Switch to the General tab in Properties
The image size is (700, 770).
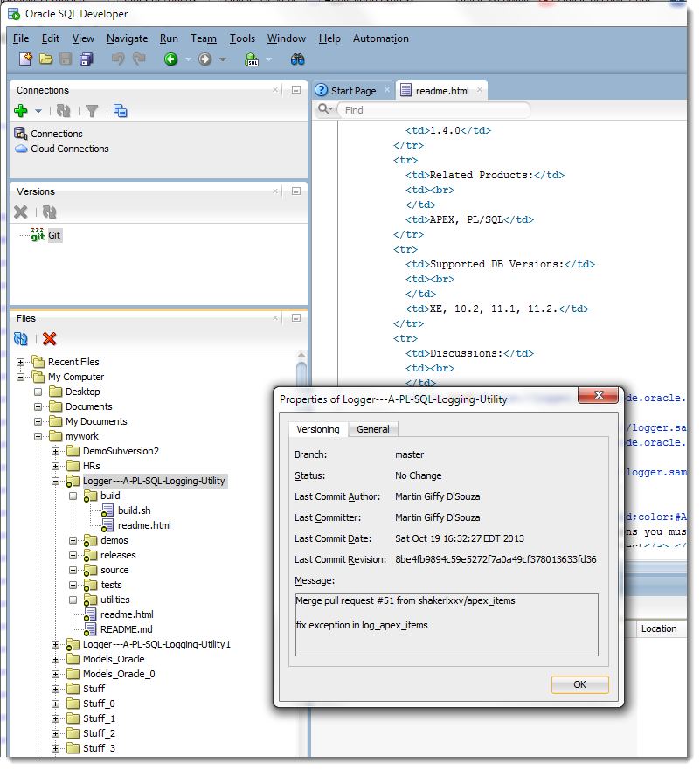372,429
